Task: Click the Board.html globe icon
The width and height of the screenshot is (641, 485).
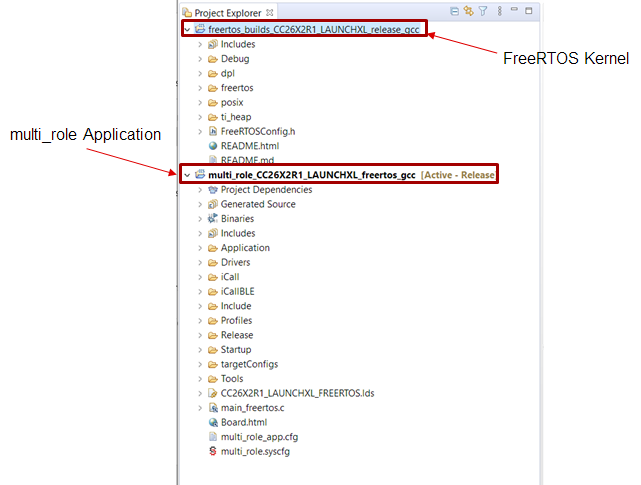Action: [x=213, y=422]
